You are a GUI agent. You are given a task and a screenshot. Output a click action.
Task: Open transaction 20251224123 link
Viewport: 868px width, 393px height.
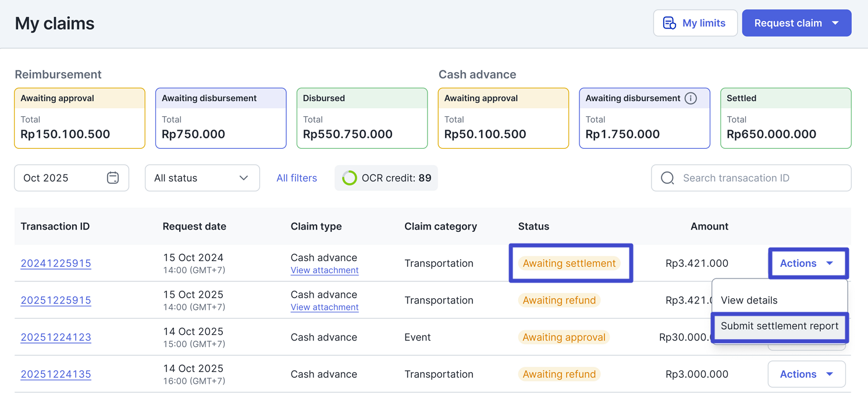coord(56,337)
